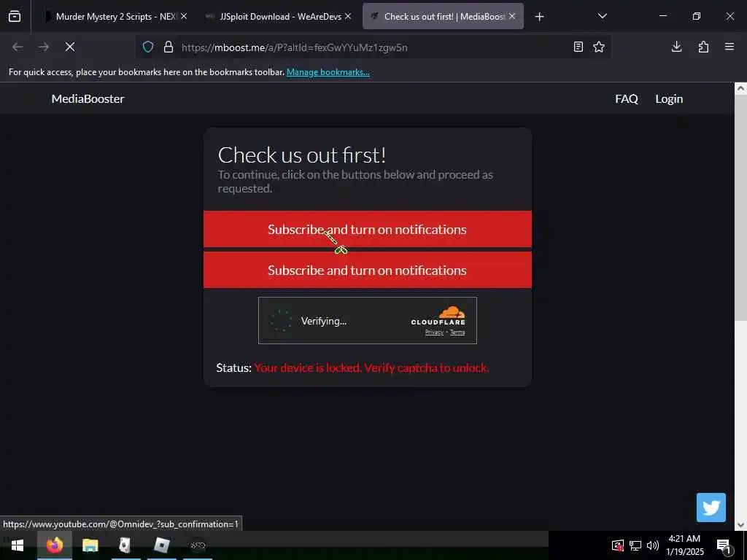Viewport: 747px width, 560px height.
Task: Open File Explorer from taskbar
Action: pos(90,545)
